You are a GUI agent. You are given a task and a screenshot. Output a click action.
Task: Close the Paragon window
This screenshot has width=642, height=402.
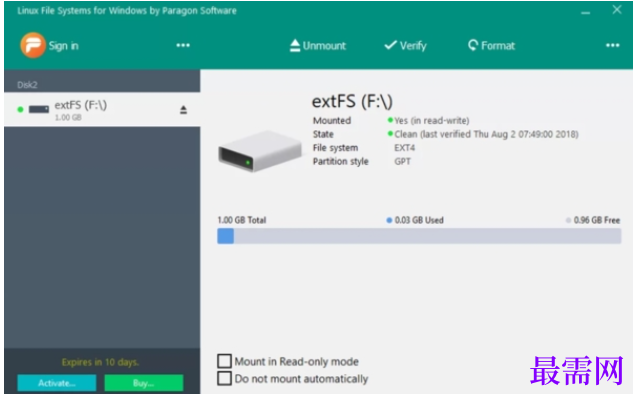[617, 10]
